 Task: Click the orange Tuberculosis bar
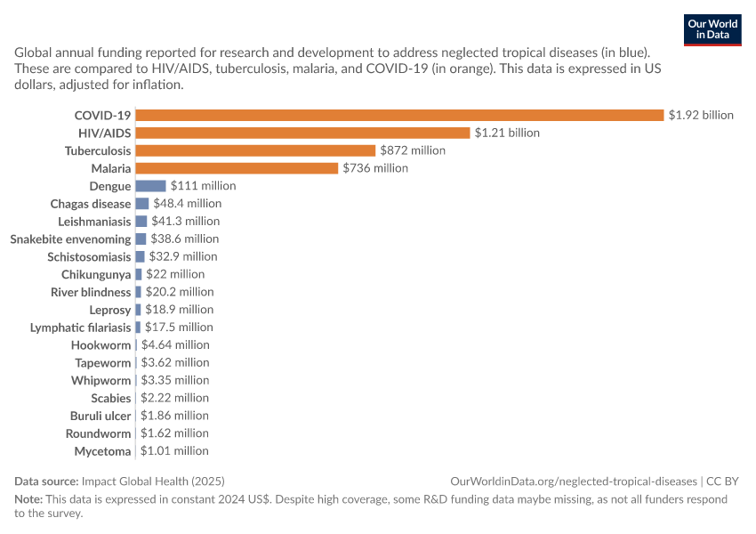(x=255, y=150)
